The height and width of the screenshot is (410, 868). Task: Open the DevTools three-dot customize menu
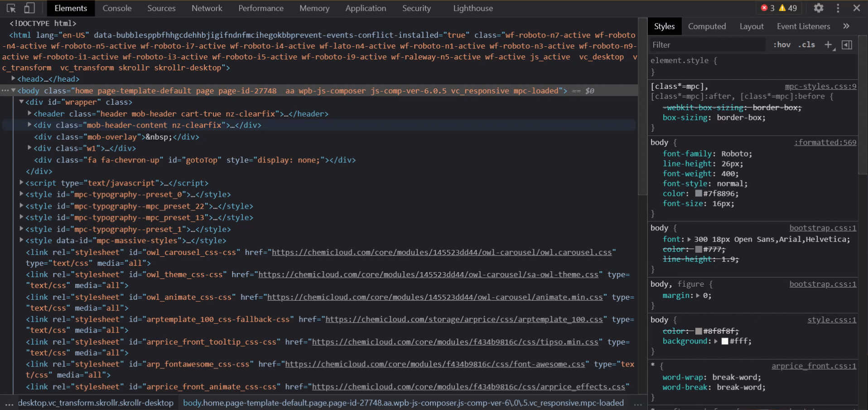(838, 8)
